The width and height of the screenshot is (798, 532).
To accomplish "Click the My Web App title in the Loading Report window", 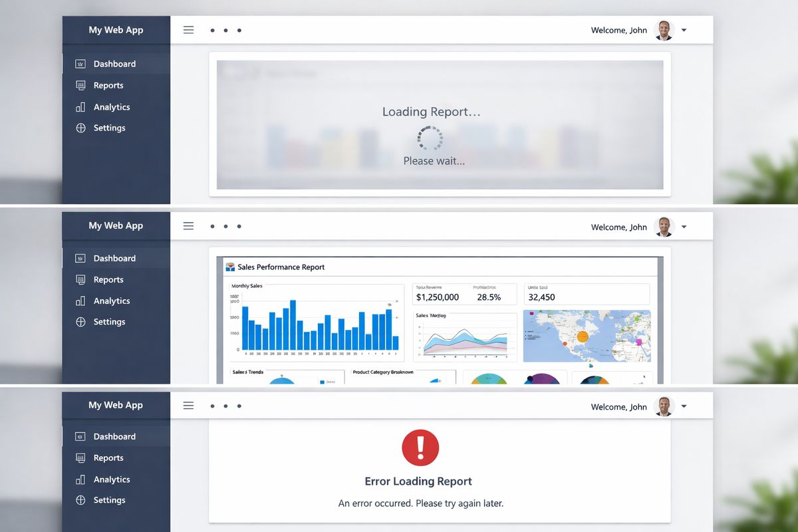I will point(116,30).
